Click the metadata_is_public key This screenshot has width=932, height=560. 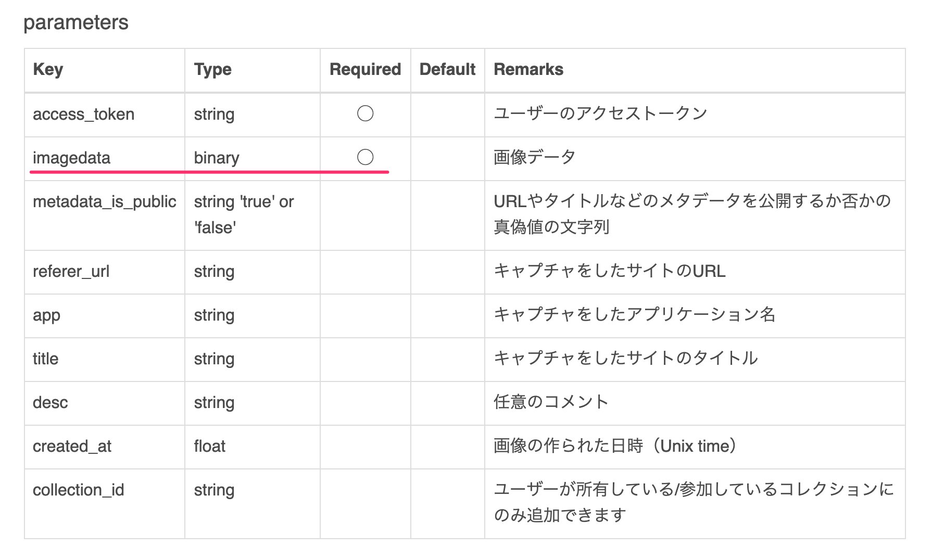104,202
